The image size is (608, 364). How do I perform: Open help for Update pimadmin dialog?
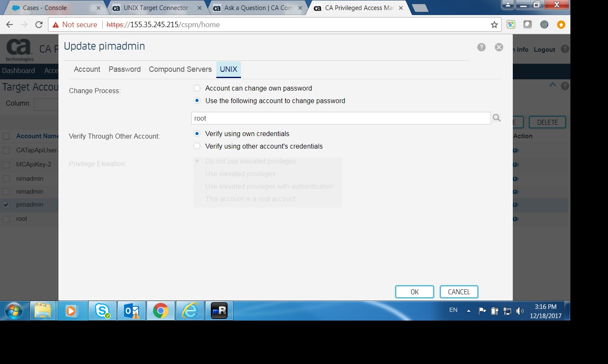click(481, 47)
